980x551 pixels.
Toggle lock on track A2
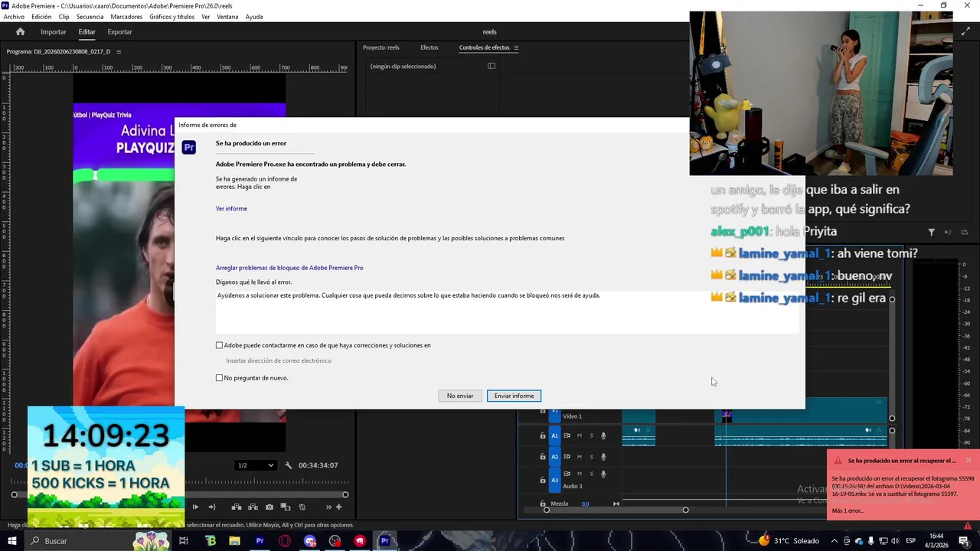point(543,457)
